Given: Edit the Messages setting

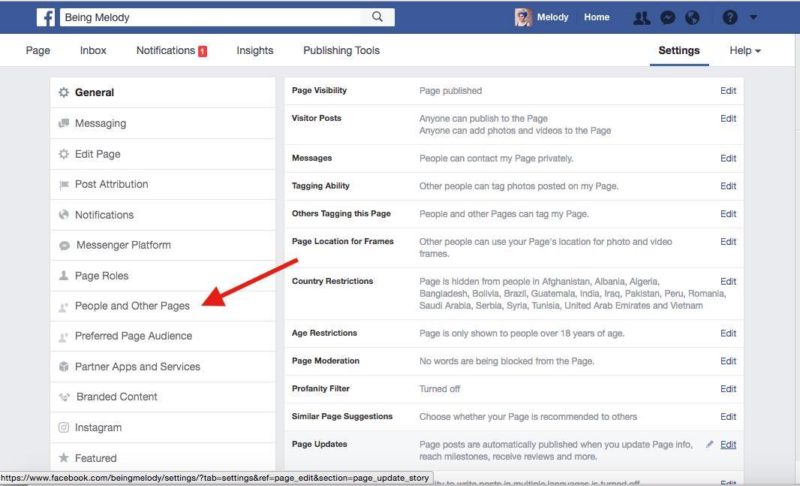Looking at the screenshot, I should (x=728, y=158).
